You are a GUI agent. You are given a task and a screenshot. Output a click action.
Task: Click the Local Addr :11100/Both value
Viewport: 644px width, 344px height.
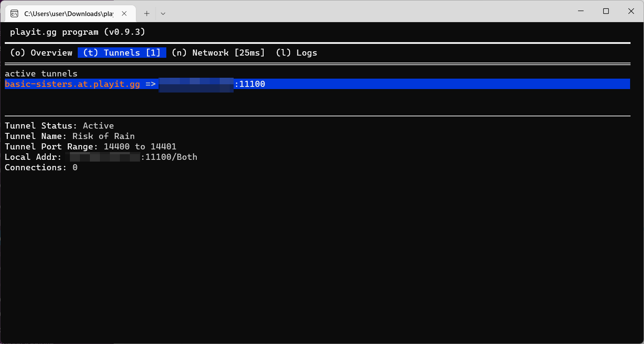(169, 157)
